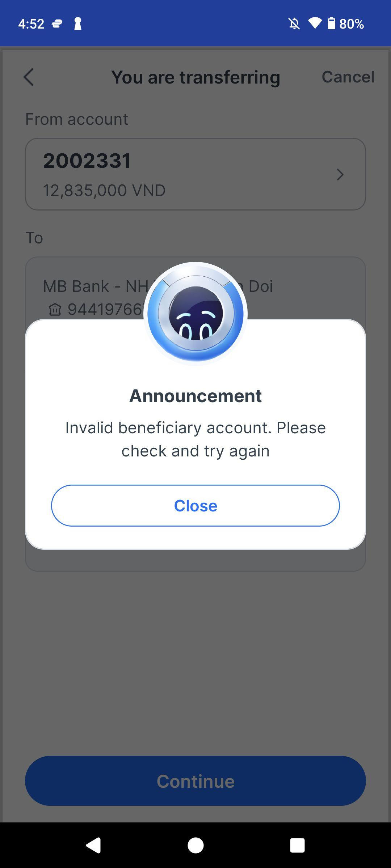
Task: Tap the 12,835,000 VND balance text
Action: pyautogui.click(x=104, y=190)
